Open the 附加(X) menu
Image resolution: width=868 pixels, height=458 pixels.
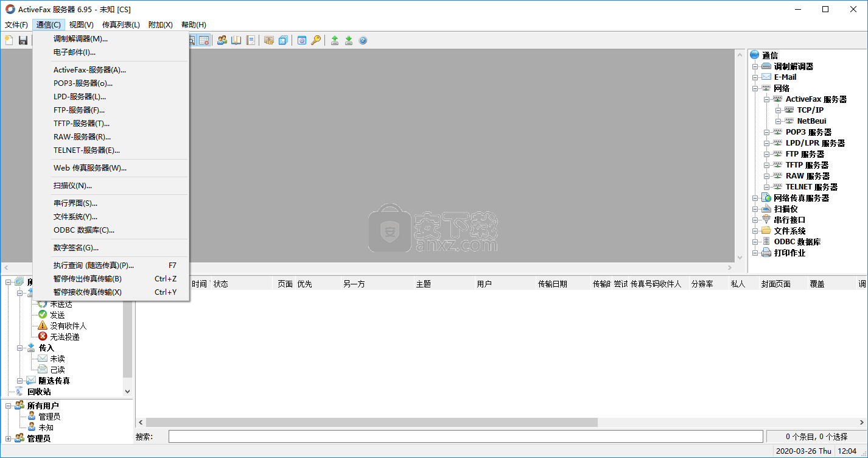click(x=161, y=25)
